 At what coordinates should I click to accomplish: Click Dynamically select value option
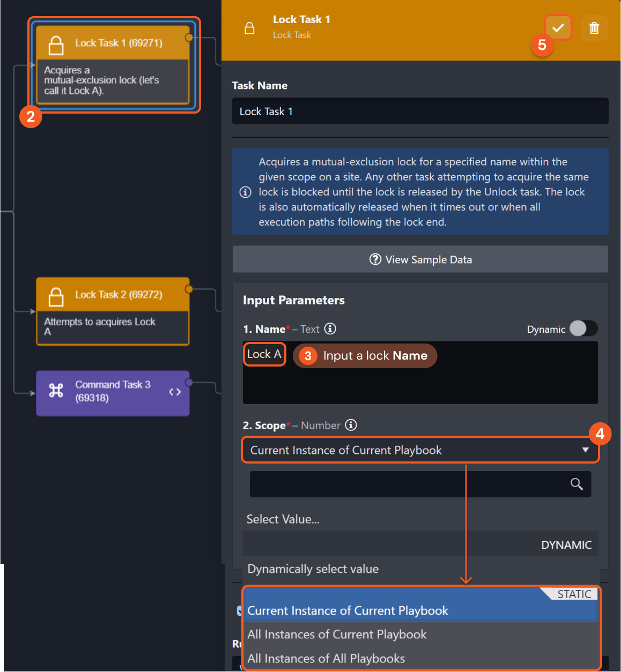313,569
